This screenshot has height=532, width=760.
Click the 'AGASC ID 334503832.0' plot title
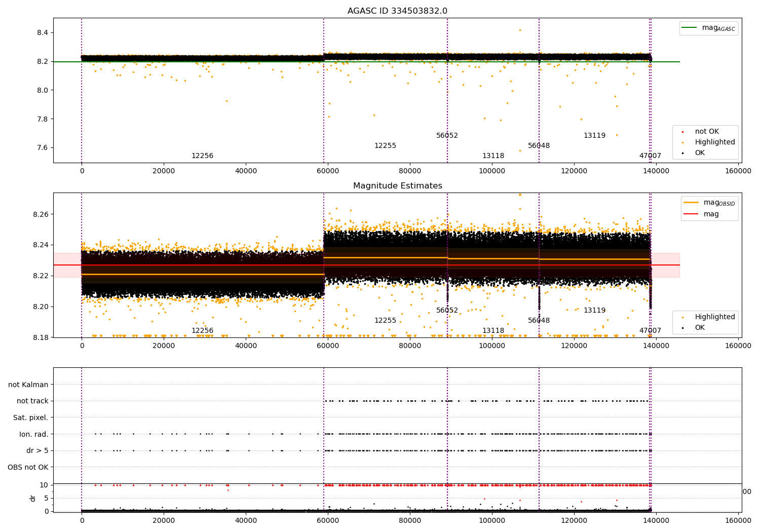tap(397, 11)
